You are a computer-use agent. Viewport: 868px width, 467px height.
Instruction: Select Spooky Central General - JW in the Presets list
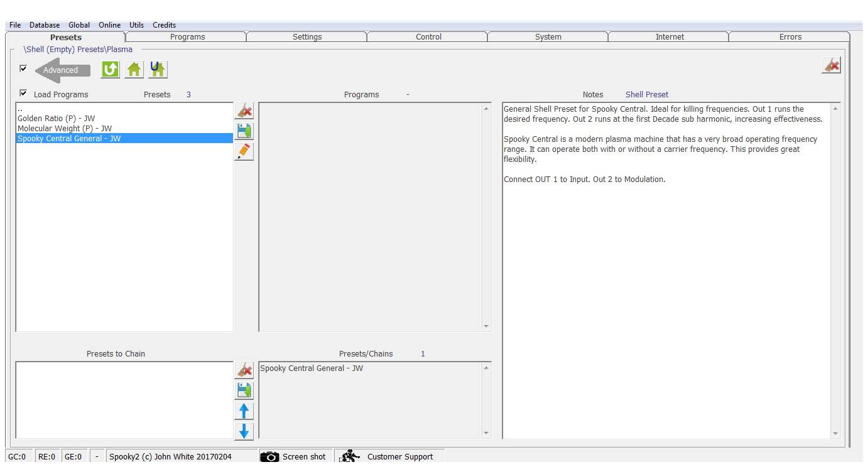tap(124, 138)
